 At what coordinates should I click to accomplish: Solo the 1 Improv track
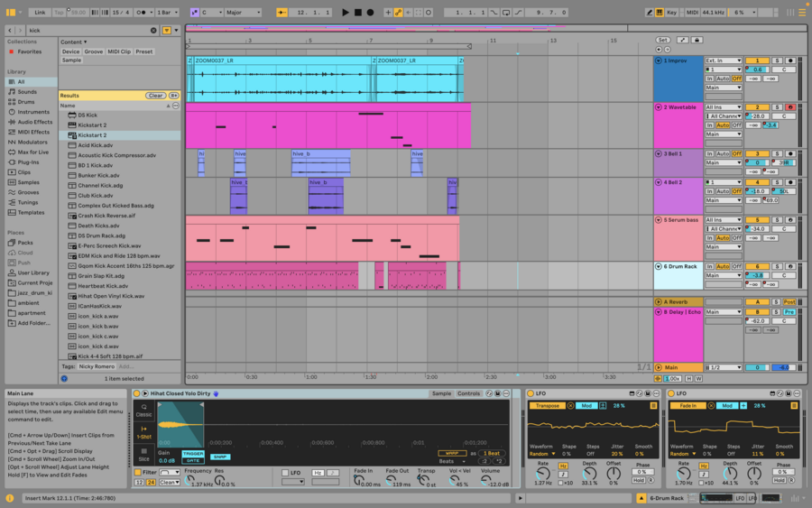click(777, 60)
